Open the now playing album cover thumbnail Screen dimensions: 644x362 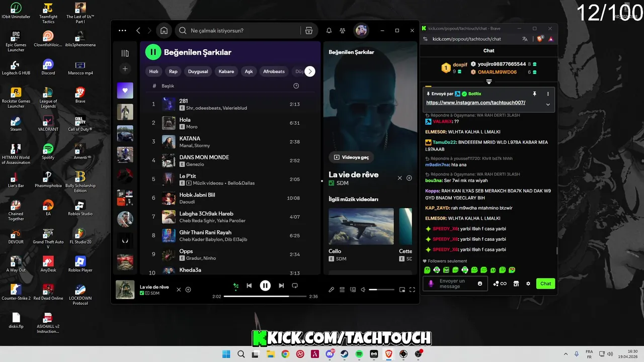[x=125, y=290]
